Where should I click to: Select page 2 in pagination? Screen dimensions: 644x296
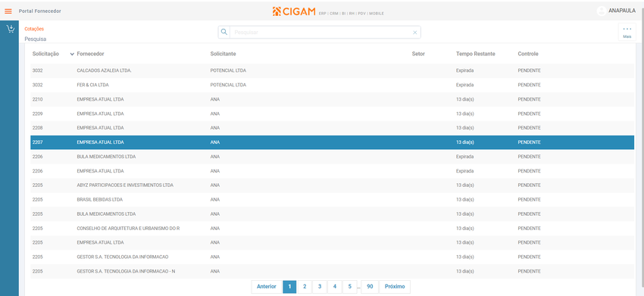pos(305,287)
